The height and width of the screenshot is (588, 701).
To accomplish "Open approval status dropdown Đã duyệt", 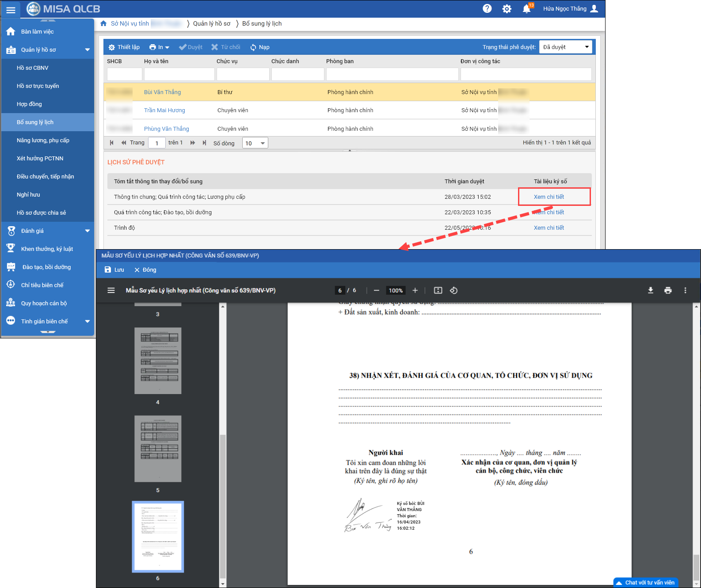I will [565, 47].
